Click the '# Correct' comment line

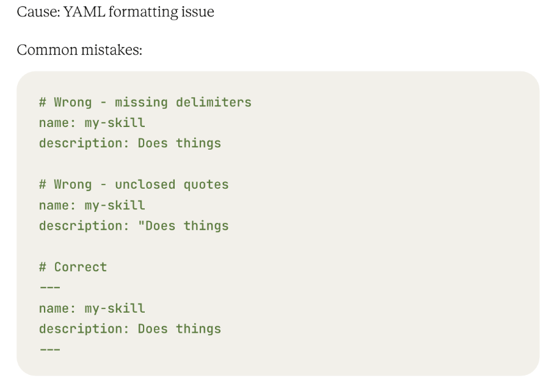[x=73, y=267]
